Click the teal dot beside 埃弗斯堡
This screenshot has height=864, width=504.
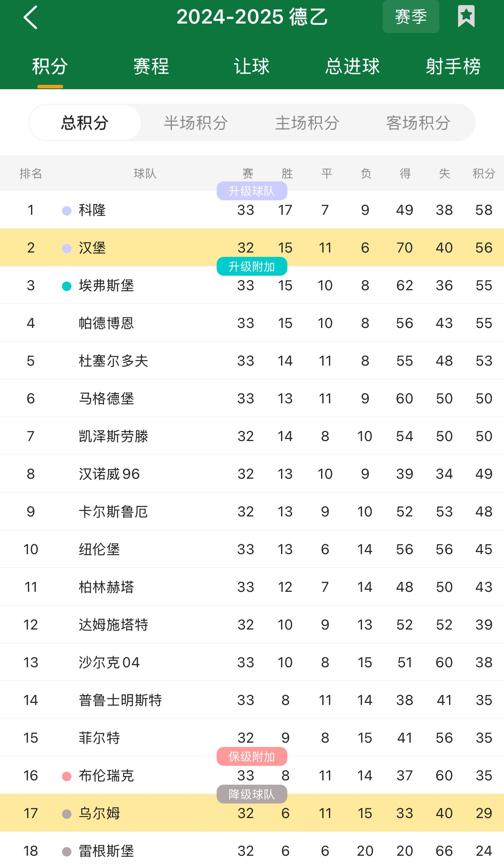(x=67, y=286)
